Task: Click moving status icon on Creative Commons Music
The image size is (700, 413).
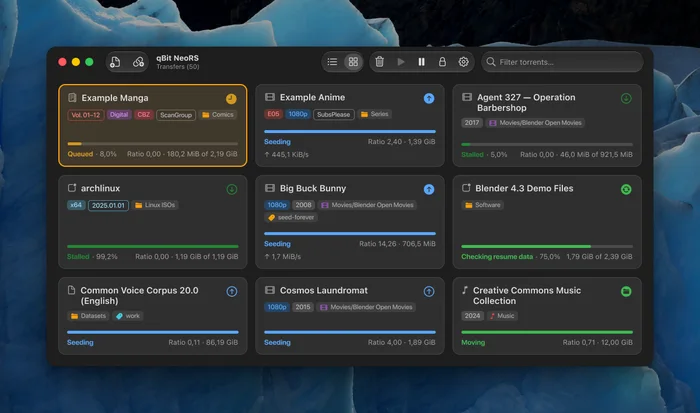Action: [x=626, y=292]
